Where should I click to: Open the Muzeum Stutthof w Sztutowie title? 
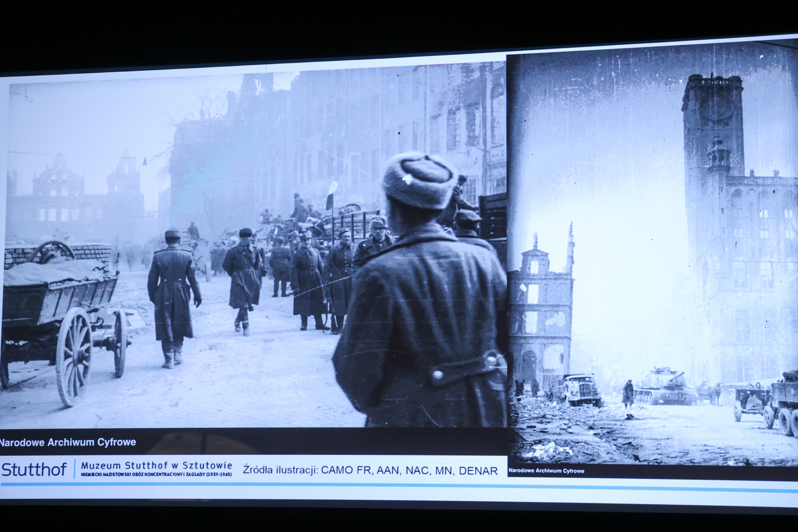tap(156, 466)
